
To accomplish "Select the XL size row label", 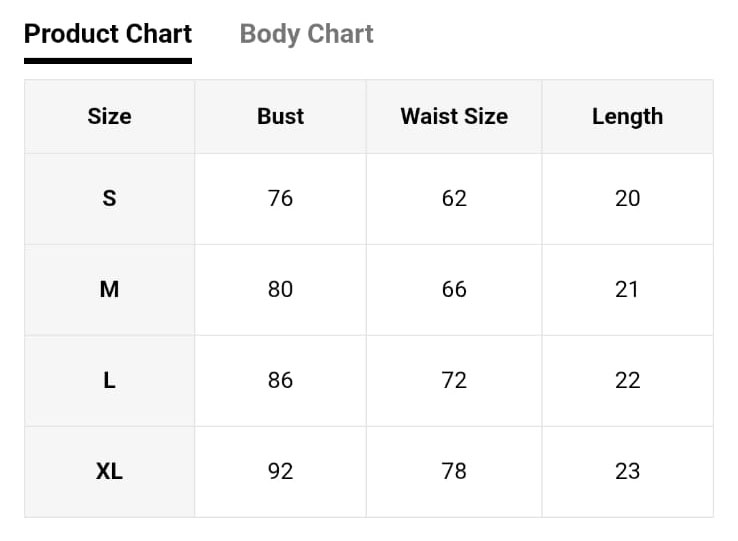I will click(109, 471).
